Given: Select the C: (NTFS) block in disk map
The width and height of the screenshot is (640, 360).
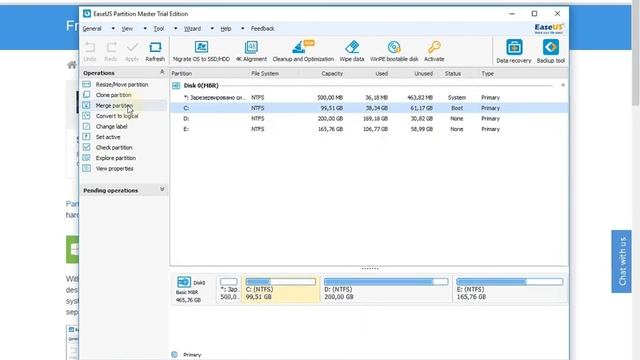Looking at the screenshot, I should tap(281, 289).
